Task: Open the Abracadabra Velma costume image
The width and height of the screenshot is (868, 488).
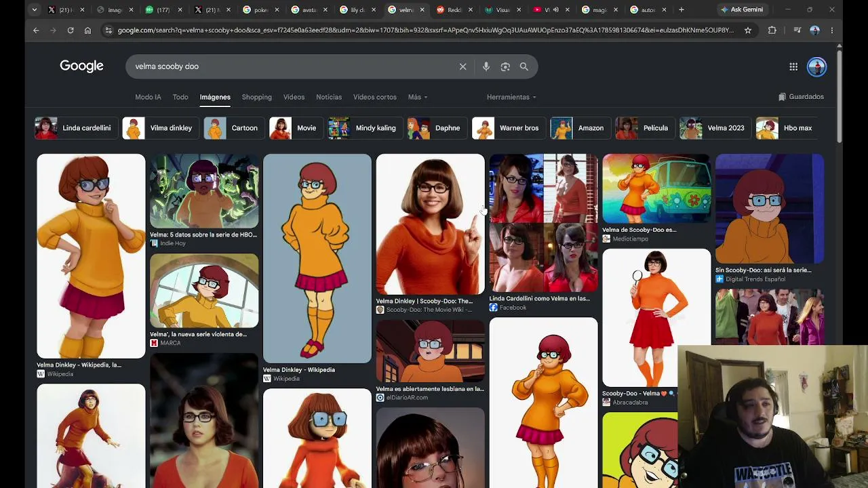Action: point(656,318)
